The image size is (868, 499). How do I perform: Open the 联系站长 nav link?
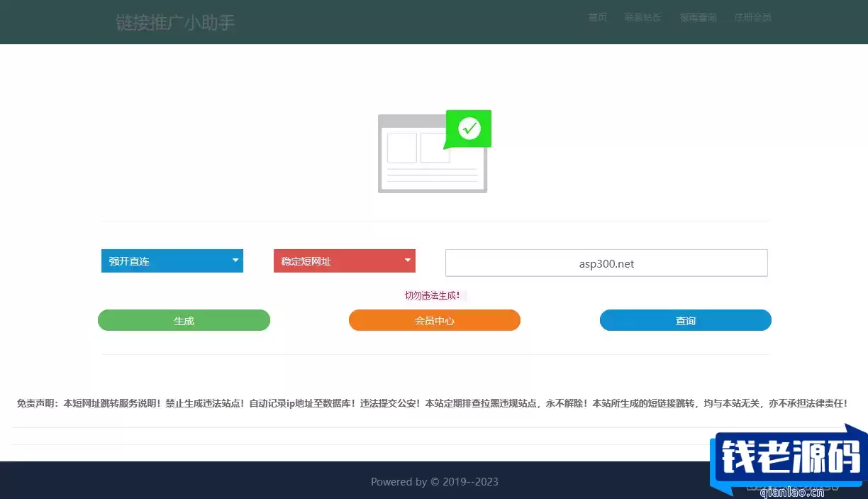click(642, 17)
